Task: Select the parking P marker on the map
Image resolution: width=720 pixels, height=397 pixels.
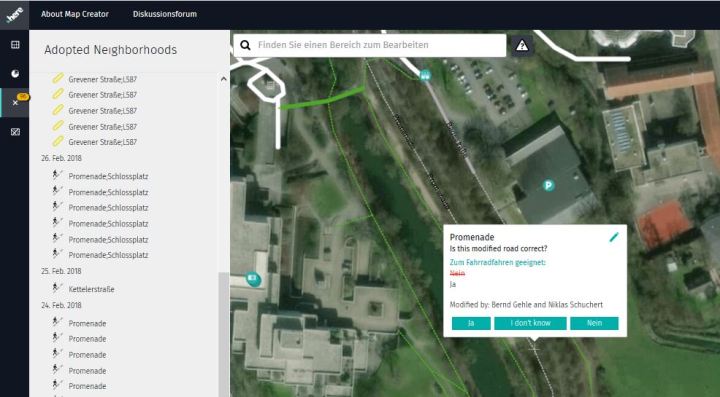Action: [548, 185]
